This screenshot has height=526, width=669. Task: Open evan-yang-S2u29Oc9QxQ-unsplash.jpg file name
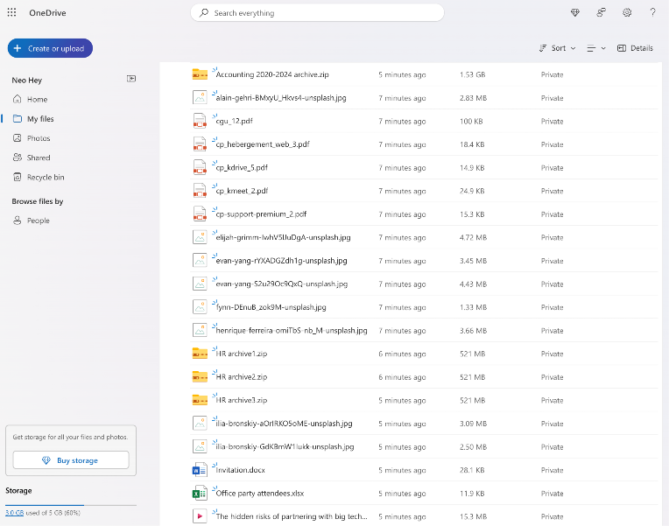(x=282, y=284)
